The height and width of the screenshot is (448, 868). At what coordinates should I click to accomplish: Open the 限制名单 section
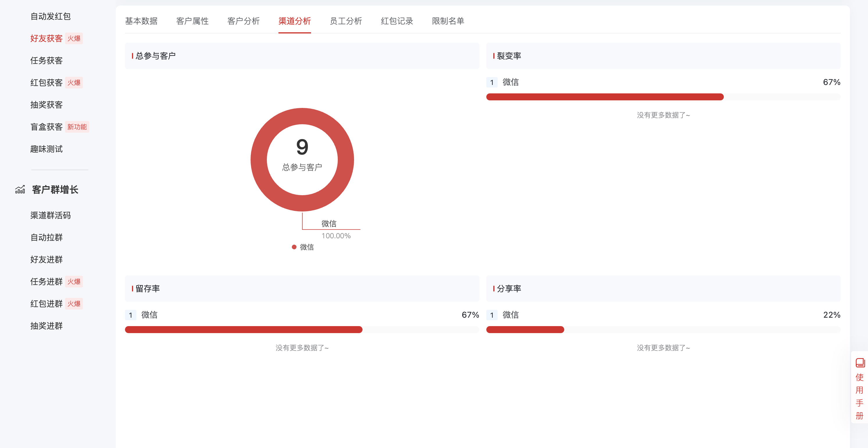pyautogui.click(x=448, y=21)
